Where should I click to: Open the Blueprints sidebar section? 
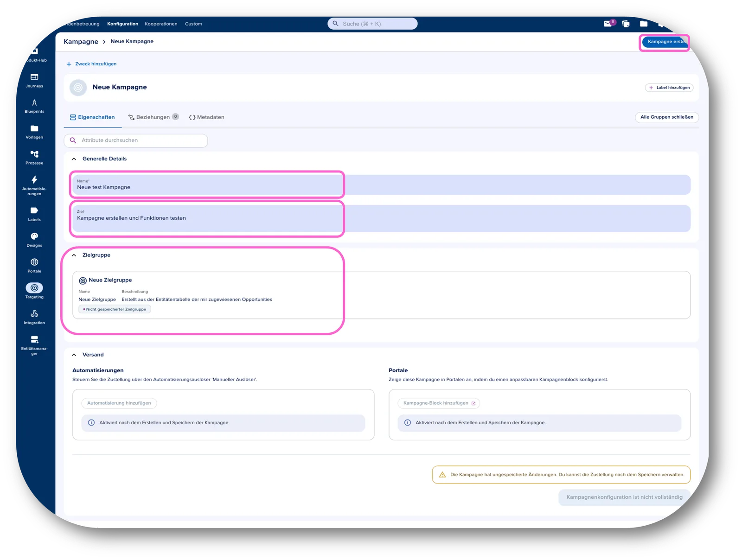pyautogui.click(x=34, y=106)
